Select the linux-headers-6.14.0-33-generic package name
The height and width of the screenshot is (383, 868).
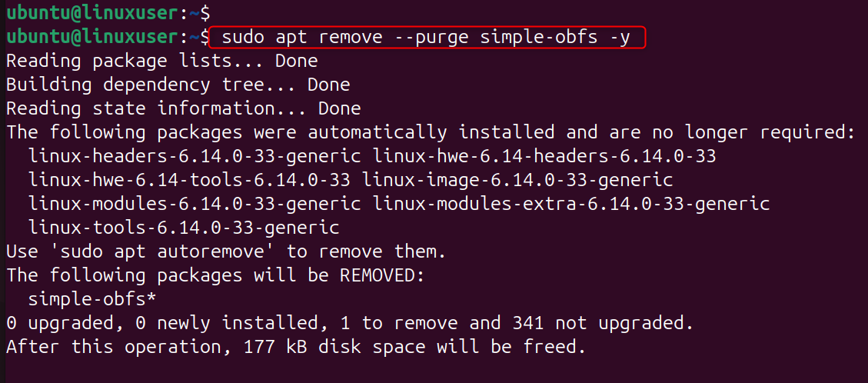point(195,156)
